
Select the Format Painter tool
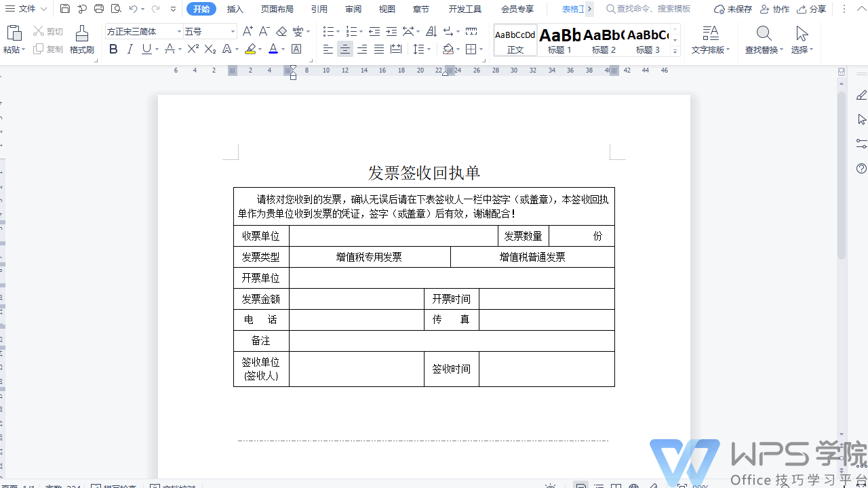point(81,41)
